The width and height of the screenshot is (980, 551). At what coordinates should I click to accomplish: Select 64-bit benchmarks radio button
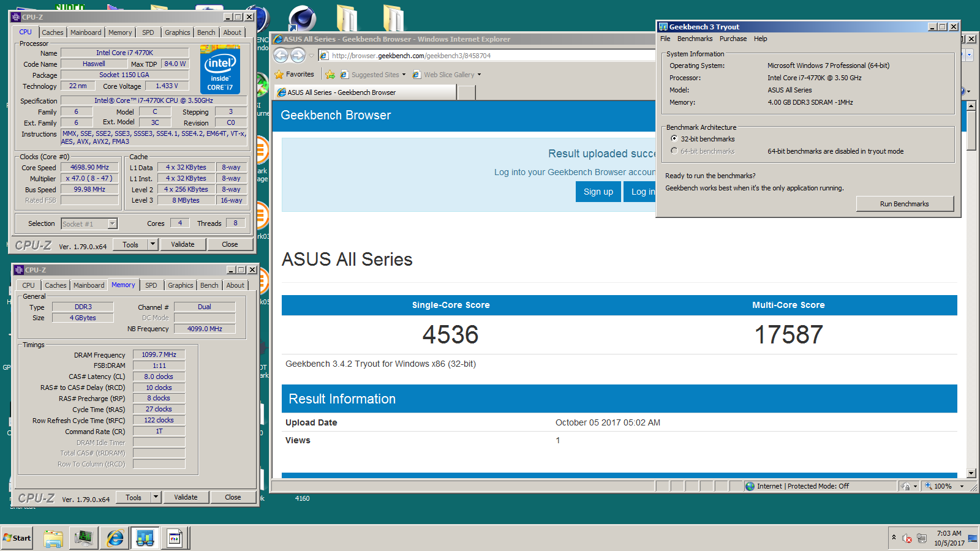pos(674,151)
